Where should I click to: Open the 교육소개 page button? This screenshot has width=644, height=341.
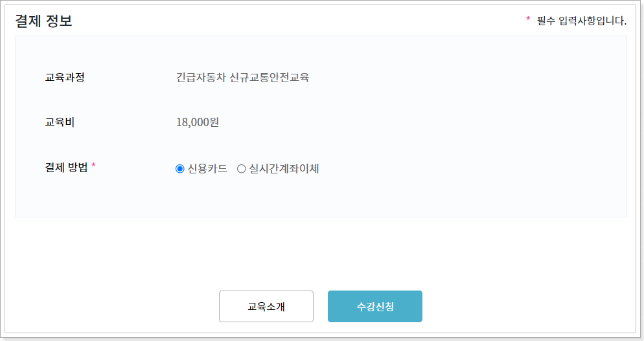click(266, 307)
